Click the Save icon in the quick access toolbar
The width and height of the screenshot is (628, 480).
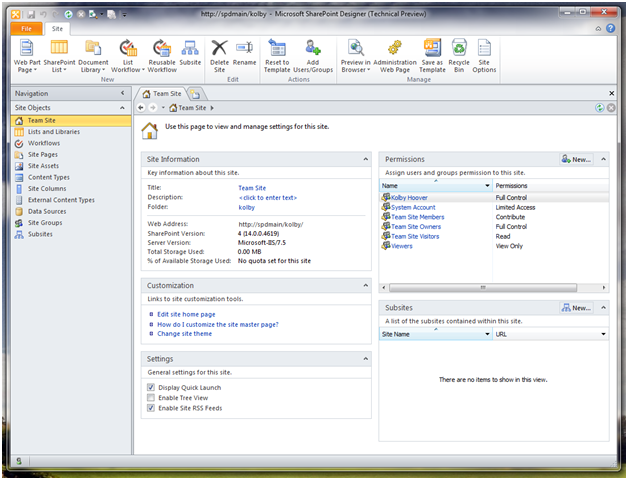31,15
